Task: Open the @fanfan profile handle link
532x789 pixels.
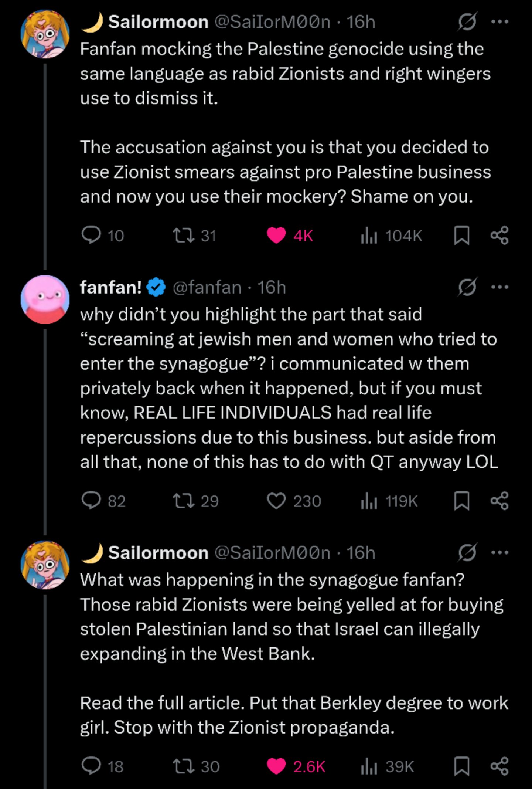Action: (207, 287)
